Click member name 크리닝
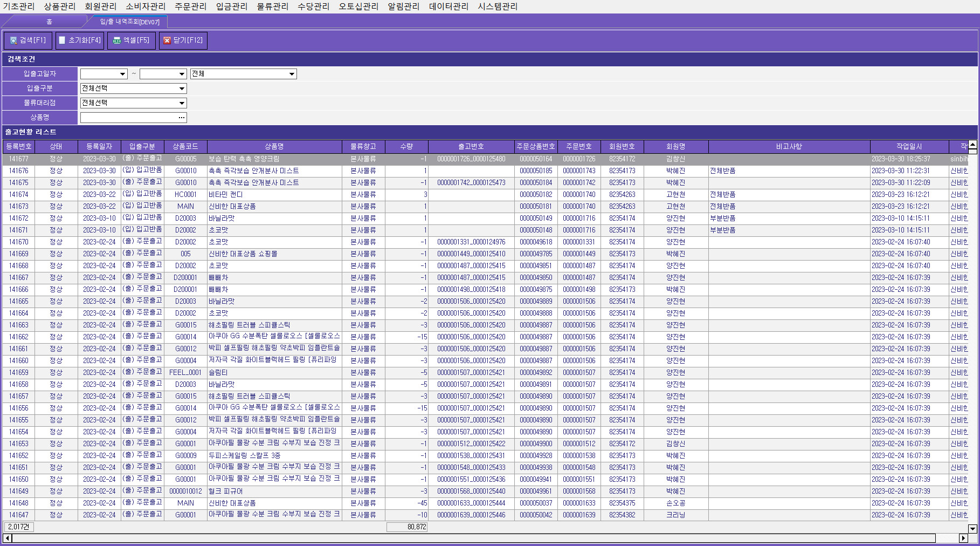The height and width of the screenshot is (546, 980). pyautogui.click(x=676, y=515)
